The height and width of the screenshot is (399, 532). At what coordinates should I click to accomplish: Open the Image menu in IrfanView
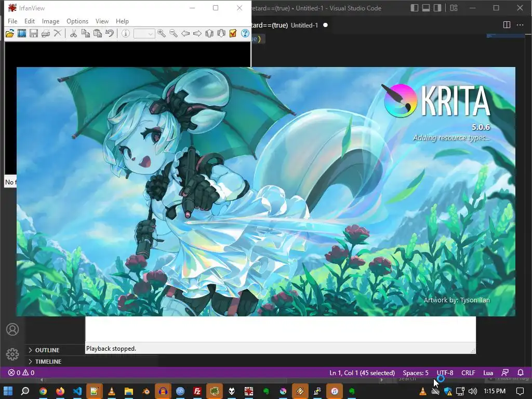pos(50,21)
